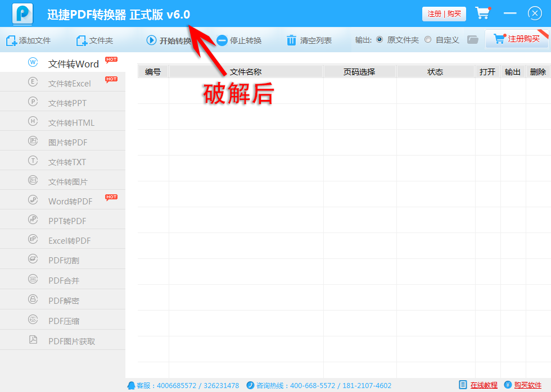551x392 pixels.
Task: Clear the list via the 清空列表 trash icon
Action: tap(291, 40)
